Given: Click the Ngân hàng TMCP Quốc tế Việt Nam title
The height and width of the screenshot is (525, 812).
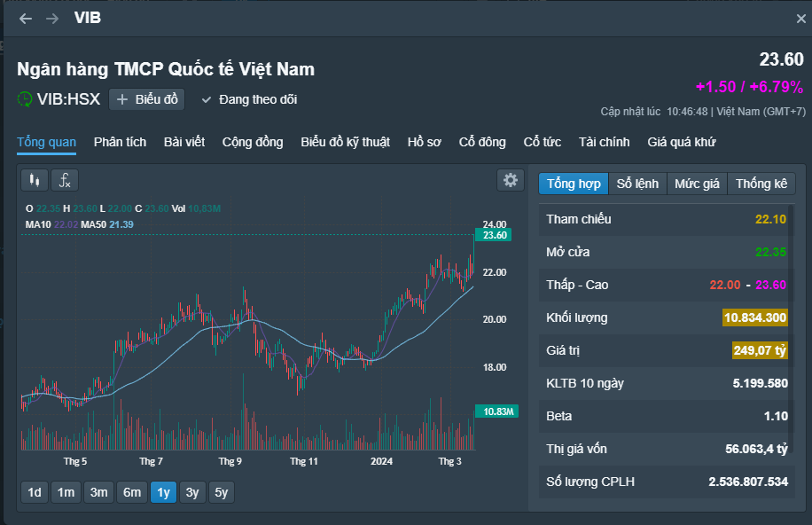Looking at the screenshot, I should click(166, 69).
